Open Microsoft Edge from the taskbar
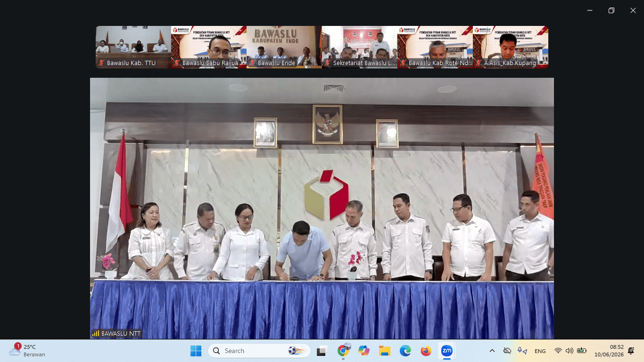This screenshot has height=362, width=644. click(x=405, y=351)
